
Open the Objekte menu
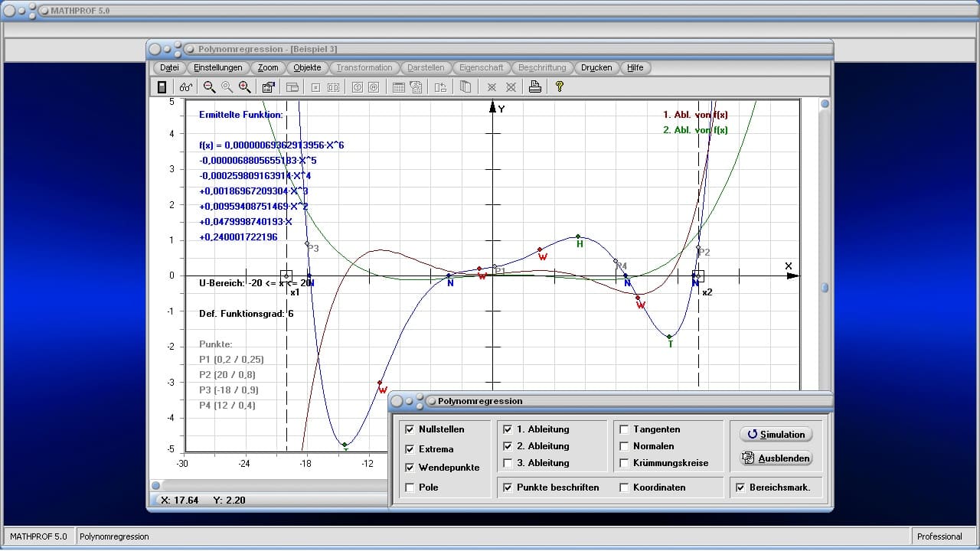click(308, 67)
